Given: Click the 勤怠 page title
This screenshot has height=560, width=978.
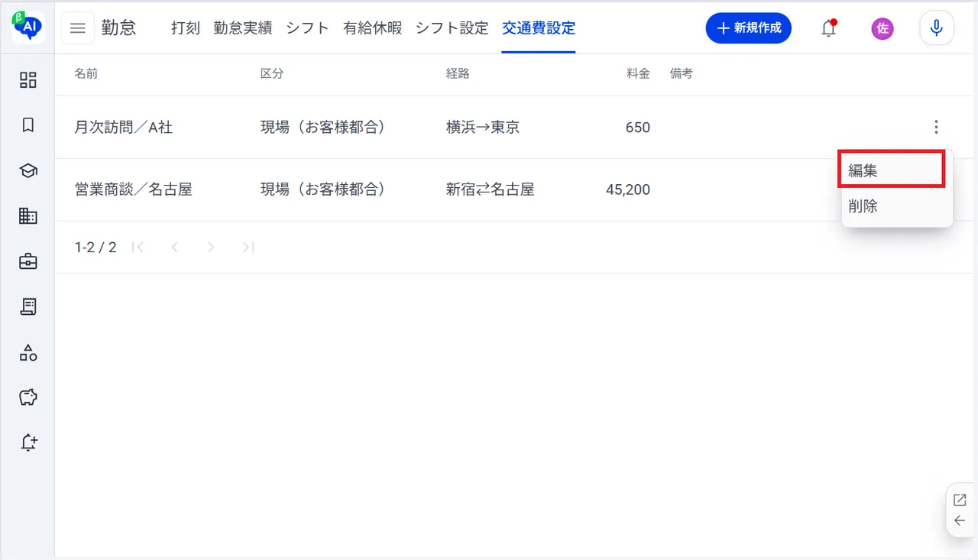Looking at the screenshot, I should (x=119, y=28).
